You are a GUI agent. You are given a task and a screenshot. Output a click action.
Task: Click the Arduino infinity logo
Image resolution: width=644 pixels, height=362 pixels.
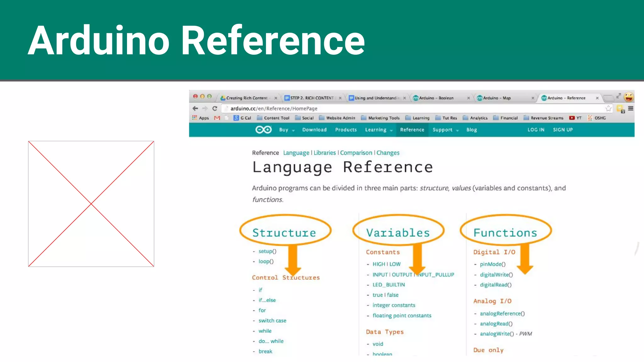pos(263,130)
